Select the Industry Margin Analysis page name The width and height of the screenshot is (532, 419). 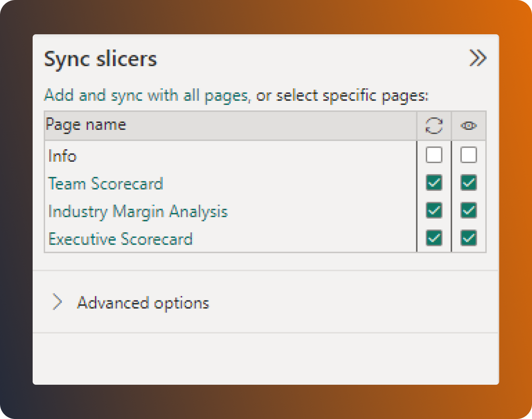(x=138, y=211)
